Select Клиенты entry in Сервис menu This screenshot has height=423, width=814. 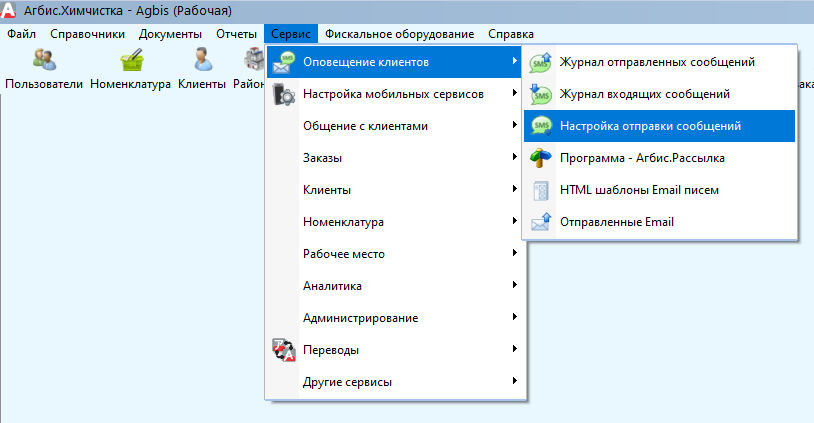point(394,190)
